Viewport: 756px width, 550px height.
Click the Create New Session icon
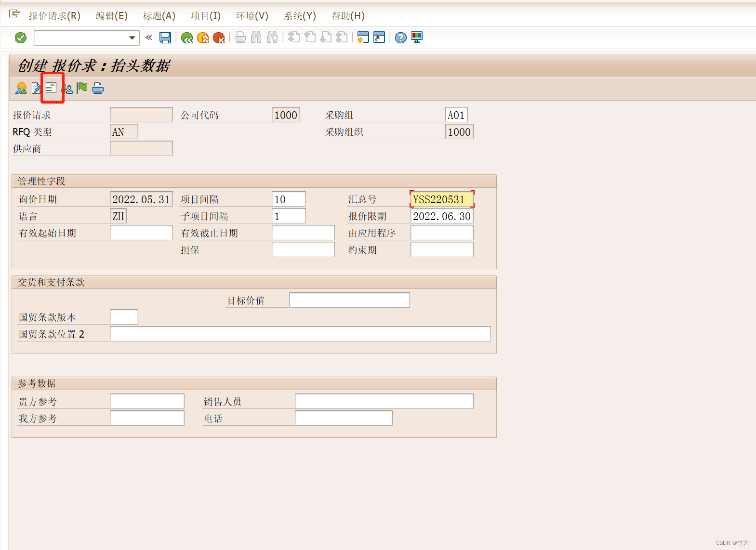(x=363, y=38)
